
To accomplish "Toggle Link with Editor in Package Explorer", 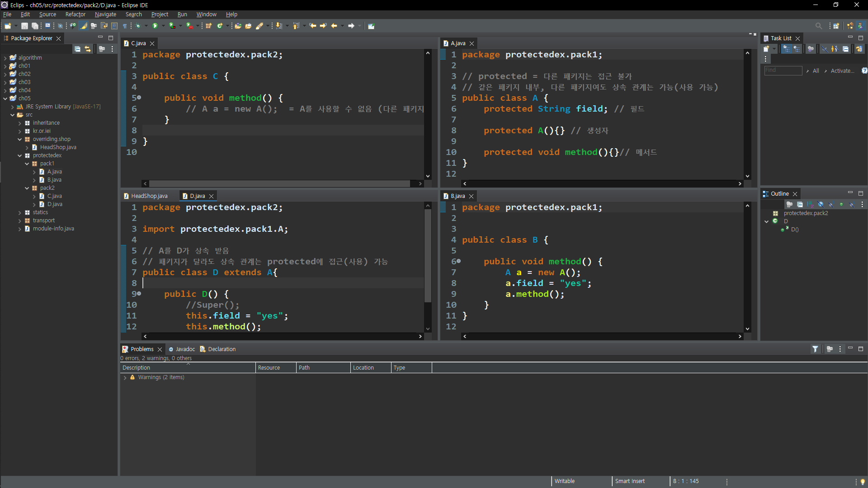I will tap(88, 49).
